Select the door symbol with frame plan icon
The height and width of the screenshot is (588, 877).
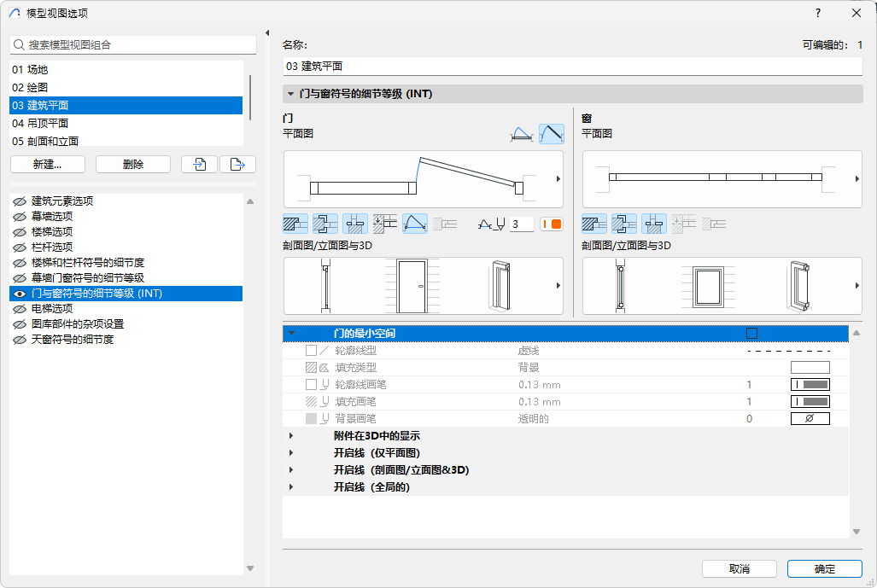click(x=521, y=134)
